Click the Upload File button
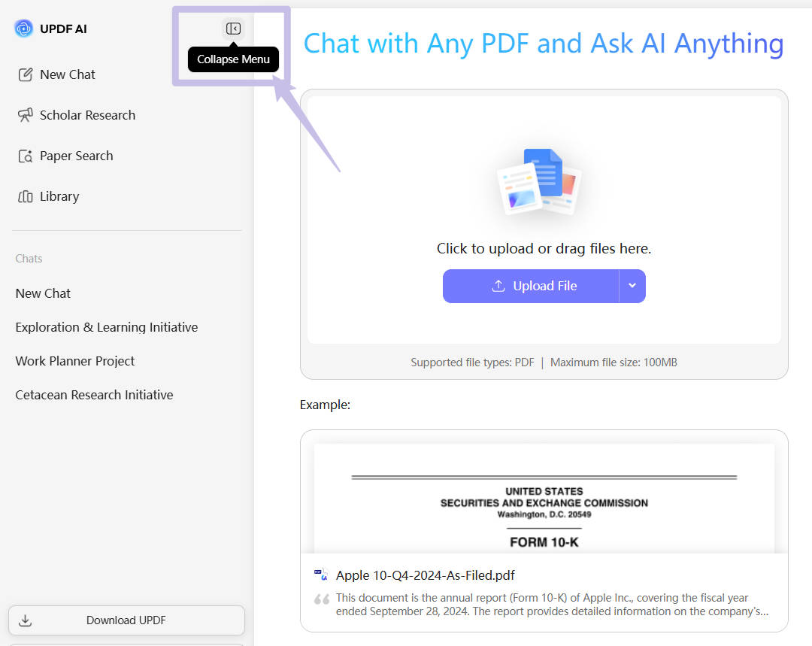Screen dimensions: 812x646 [x=531, y=286]
